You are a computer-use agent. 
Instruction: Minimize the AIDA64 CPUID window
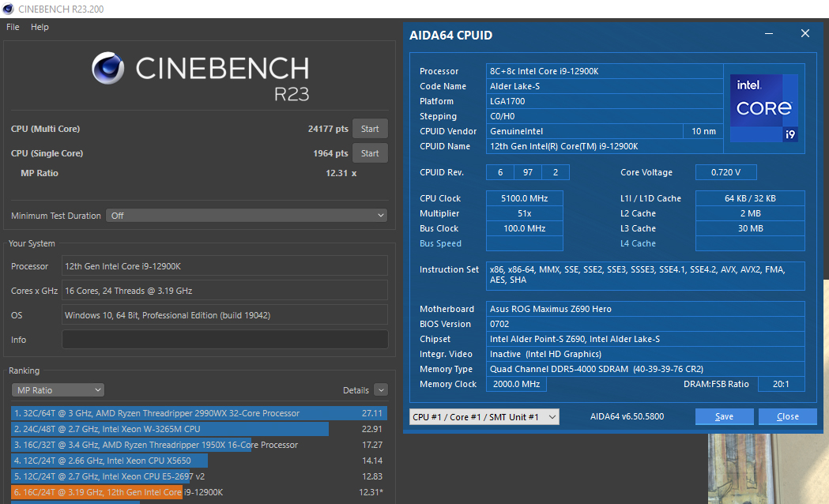coord(769,34)
